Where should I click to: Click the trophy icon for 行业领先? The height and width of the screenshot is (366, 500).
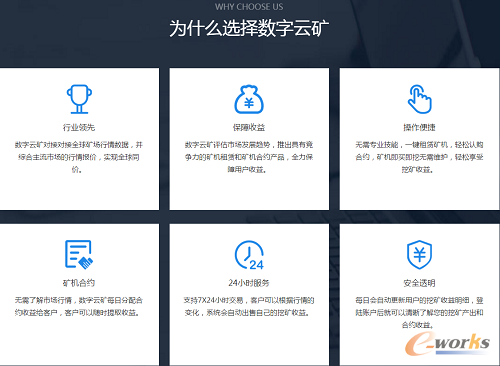[79, 99]
